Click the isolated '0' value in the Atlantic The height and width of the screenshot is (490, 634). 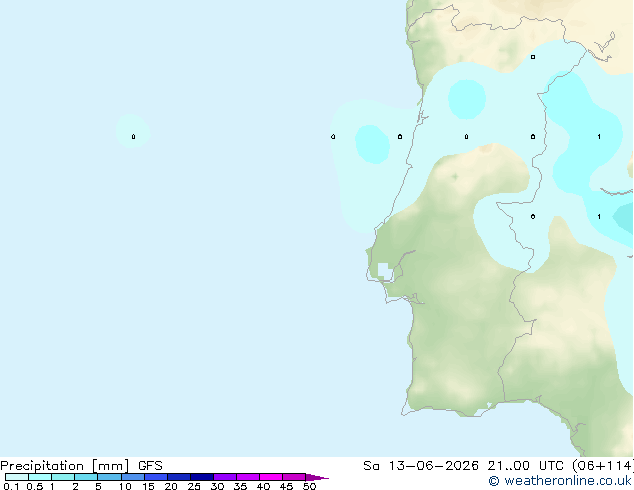click(133, 137)
